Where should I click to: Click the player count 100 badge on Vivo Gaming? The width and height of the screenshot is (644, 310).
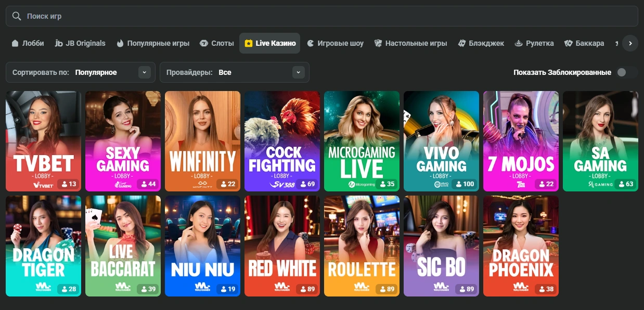point(465,184)
